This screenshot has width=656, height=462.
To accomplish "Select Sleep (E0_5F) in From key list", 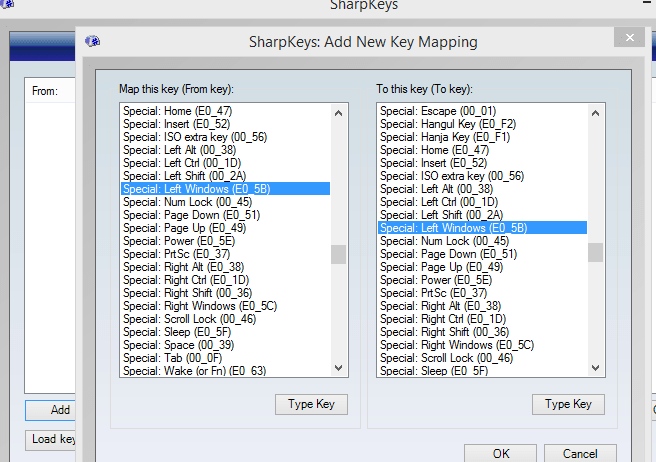I will tap(225, 331).
